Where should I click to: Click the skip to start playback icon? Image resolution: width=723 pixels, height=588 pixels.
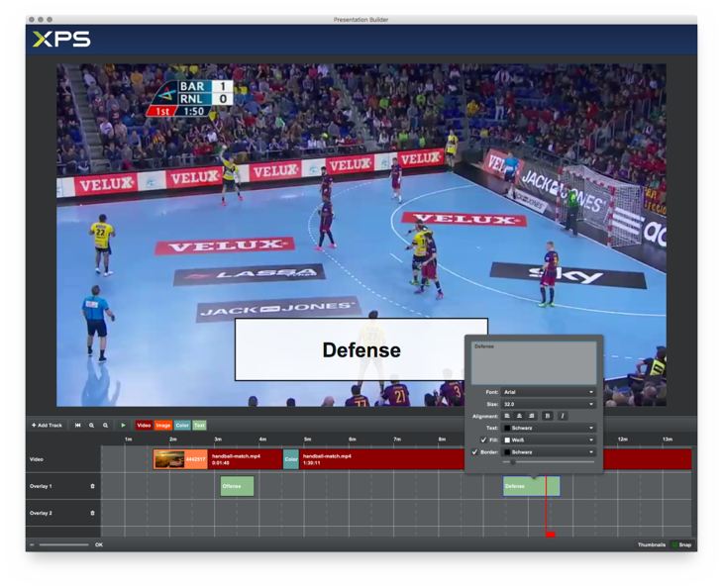click(x=78, y=425)
